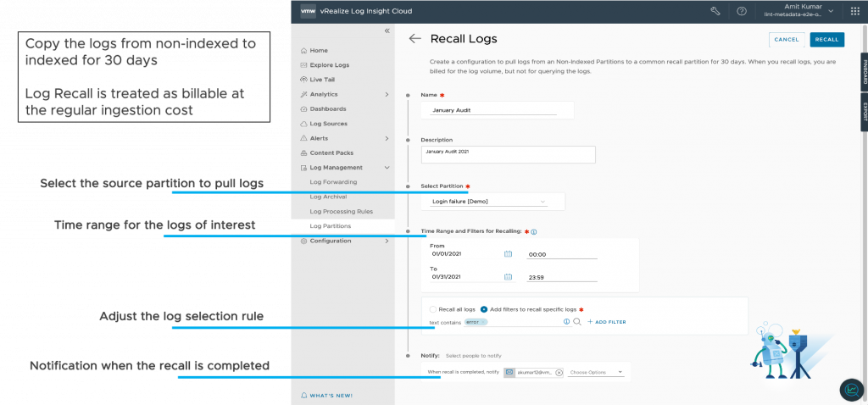Remove the akumar12 notification recipient
The height and width of the screenshot is (405, 868).
point(559,372)
